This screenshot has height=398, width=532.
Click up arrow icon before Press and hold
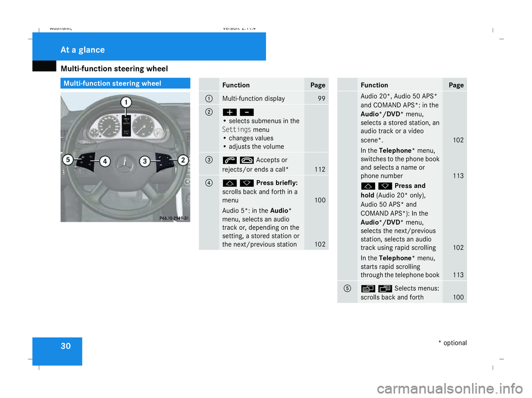[368, 186]
